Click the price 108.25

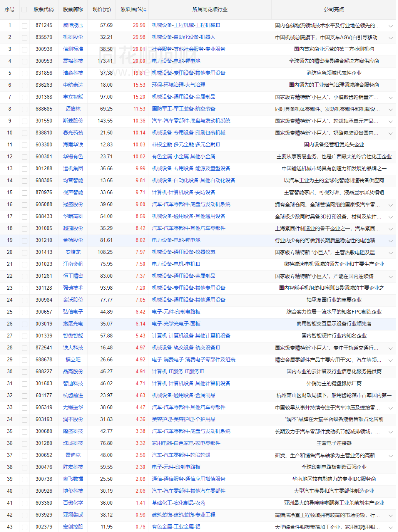point(105,252)
